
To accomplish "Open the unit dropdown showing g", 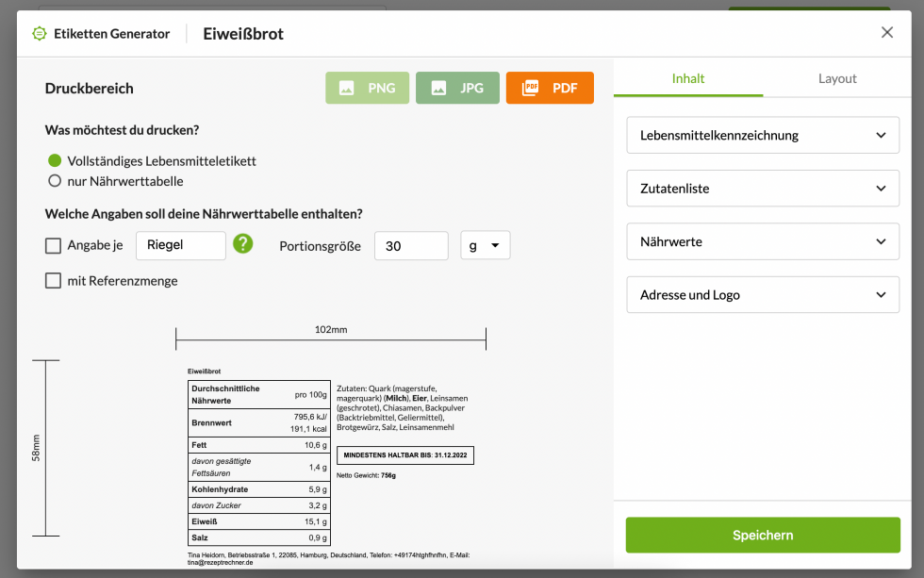I will (x=485, y=246).
